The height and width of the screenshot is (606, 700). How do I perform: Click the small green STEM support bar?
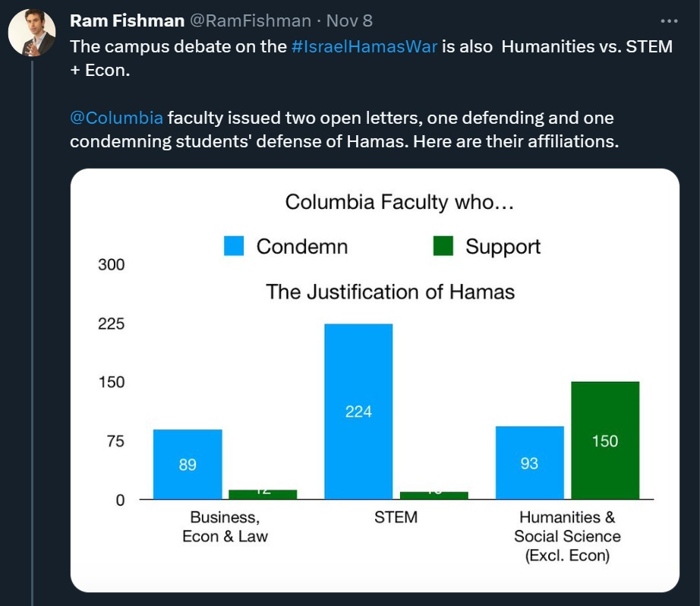coord(434,495)
